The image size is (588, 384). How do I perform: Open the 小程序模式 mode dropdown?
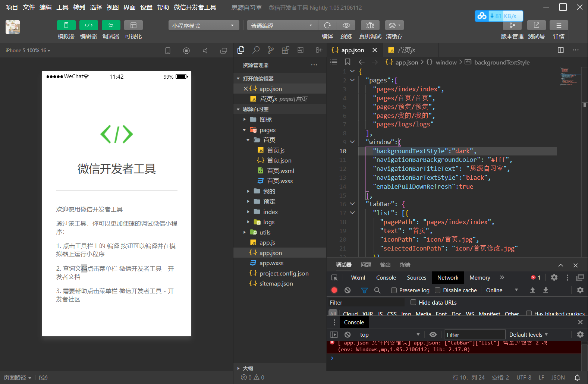click(x=204, y=25)
